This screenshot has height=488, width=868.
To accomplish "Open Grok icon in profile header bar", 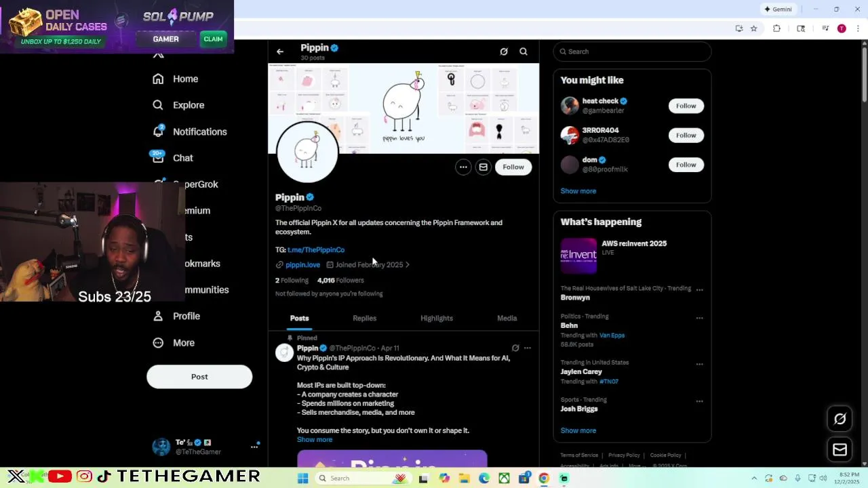I will point(504,52).
